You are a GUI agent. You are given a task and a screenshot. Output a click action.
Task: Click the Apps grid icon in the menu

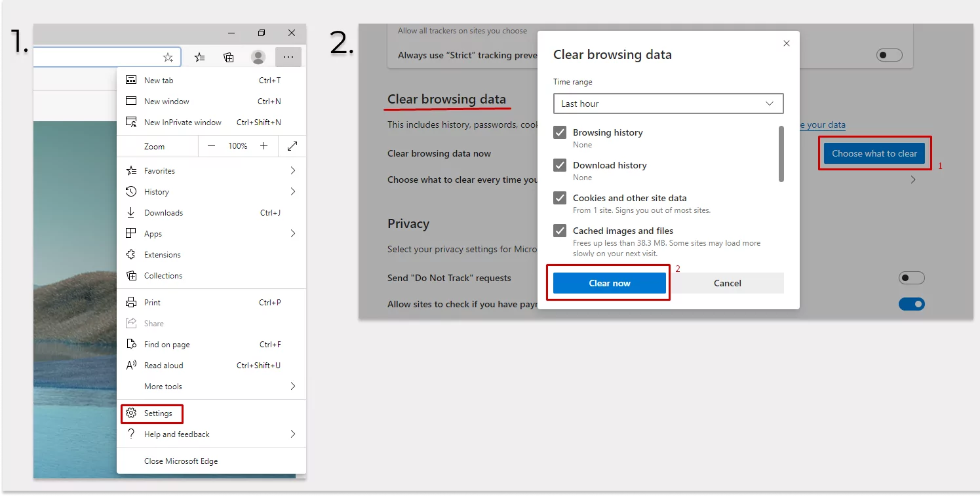point(131,233)
